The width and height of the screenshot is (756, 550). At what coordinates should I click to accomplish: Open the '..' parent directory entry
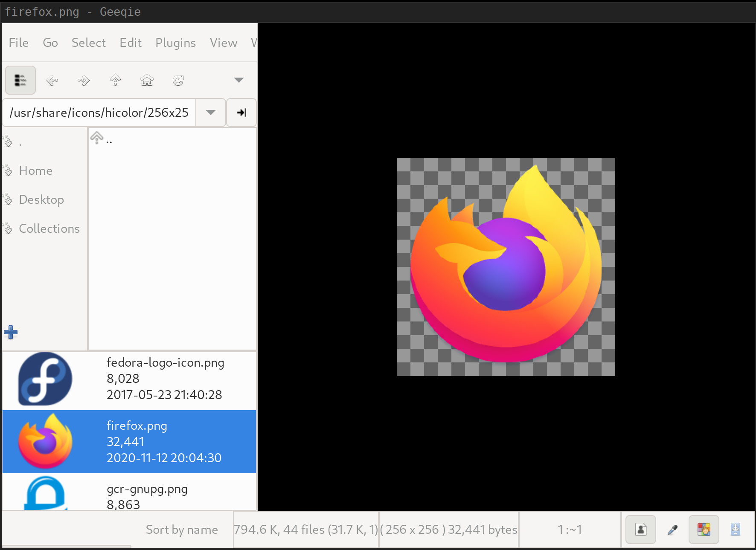[102, 138]
